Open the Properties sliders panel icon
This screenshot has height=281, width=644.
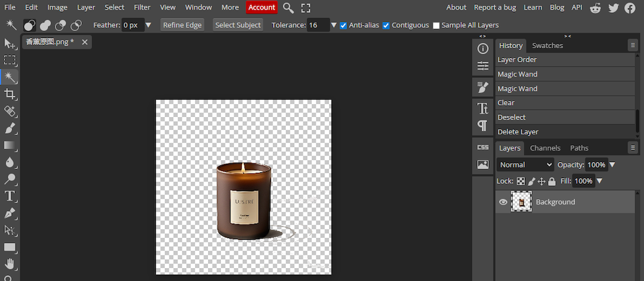tap(482, 66)
